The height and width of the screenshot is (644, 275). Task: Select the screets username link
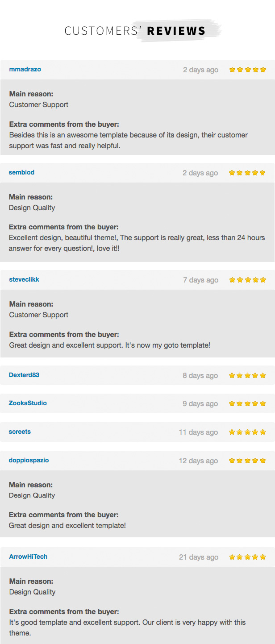pos(20,432)
